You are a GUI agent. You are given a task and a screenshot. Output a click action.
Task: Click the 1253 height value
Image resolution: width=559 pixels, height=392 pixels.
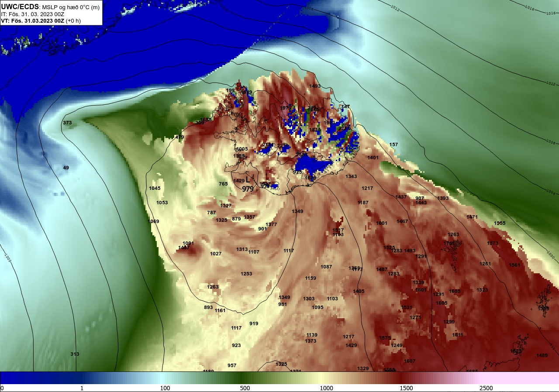click(x=246, y=274)
